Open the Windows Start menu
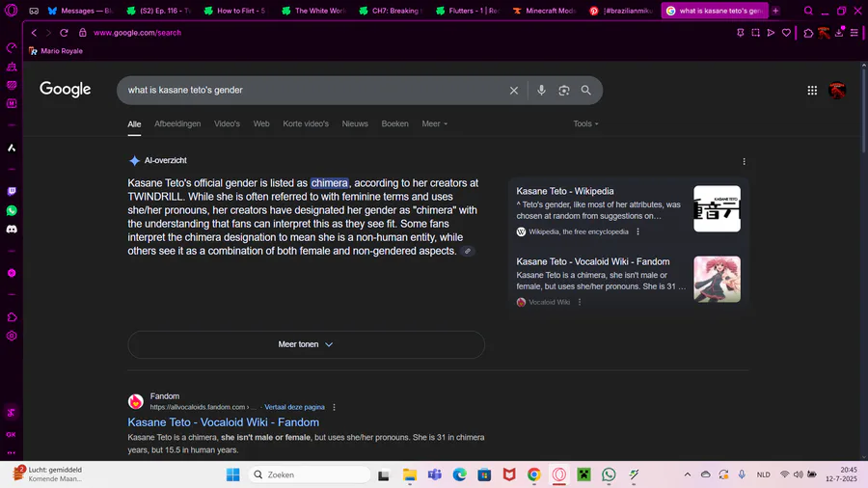The height and width of the screenshot is (488, 868). pyautogui.click(x=233, y=474)
